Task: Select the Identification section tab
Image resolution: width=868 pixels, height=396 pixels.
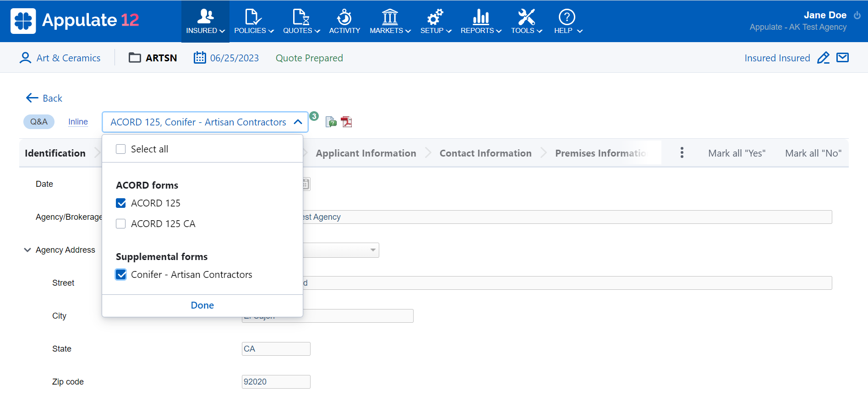Action: [x=55, y=153]
